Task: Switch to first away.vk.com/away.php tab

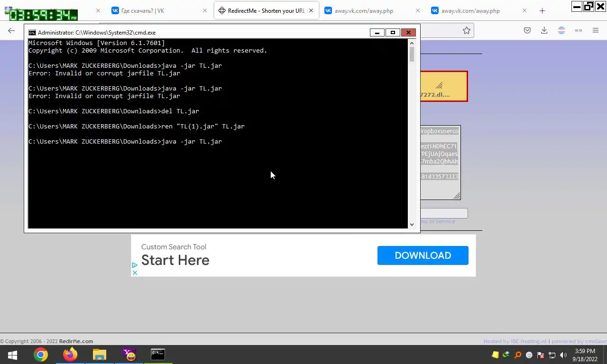Action: point(373,10)
